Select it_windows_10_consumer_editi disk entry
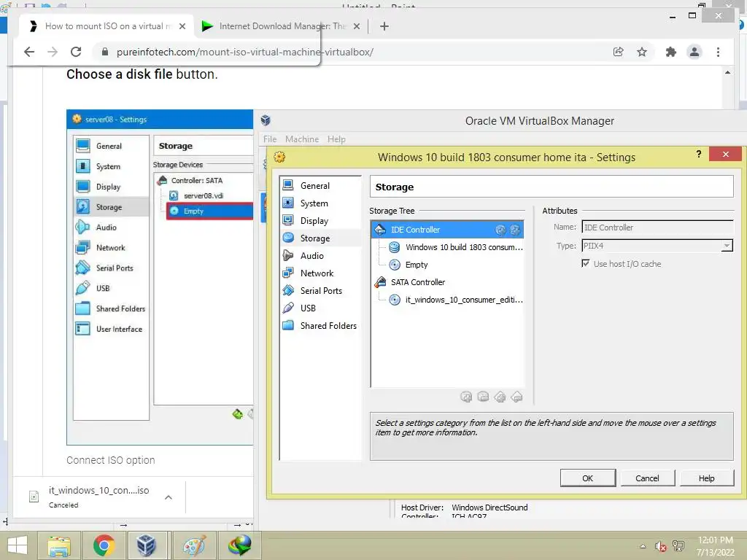 455,300
